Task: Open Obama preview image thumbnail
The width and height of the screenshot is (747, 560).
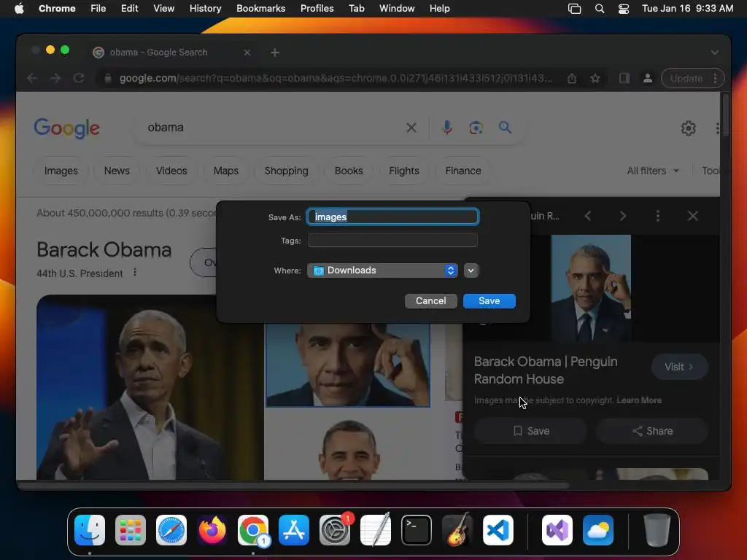Action: (x=591, y=287)
